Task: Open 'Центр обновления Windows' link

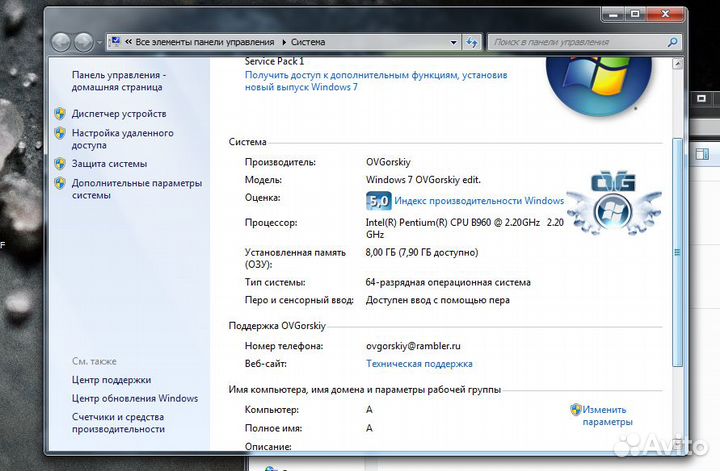Action: coord(135,398)
